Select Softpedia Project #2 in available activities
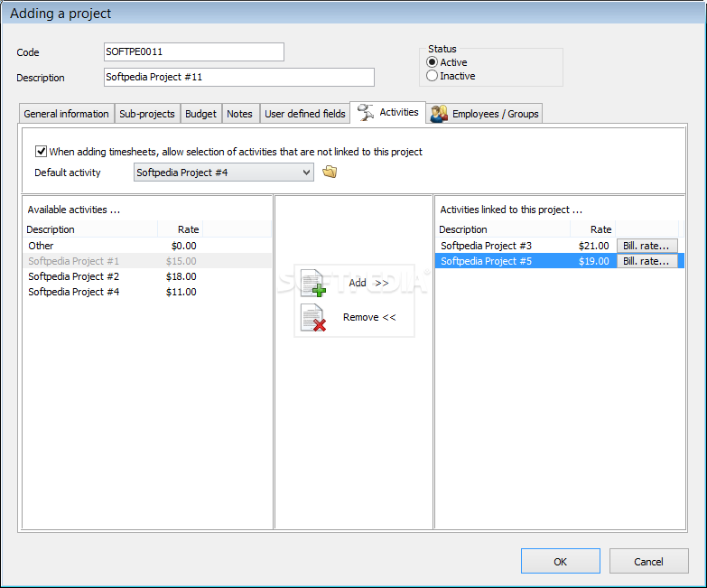The width and height of the screenshot is (707, 588). pos(147,276)
